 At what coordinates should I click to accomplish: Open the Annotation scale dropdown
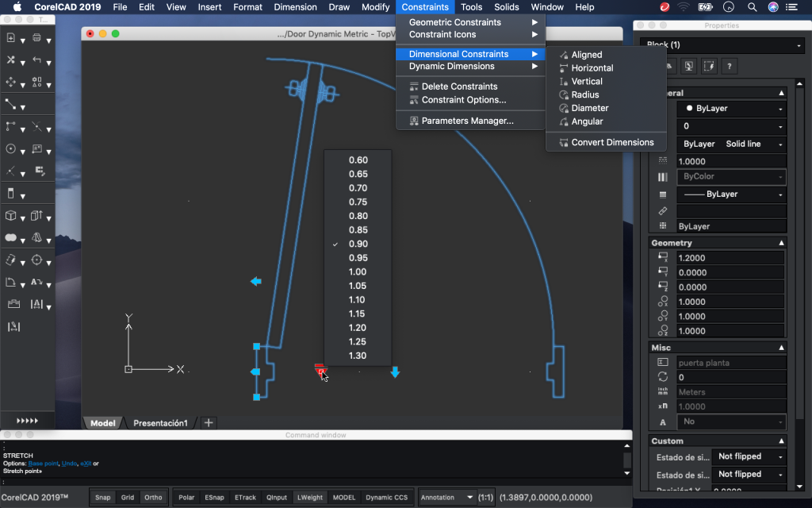[x=447, y=497]
